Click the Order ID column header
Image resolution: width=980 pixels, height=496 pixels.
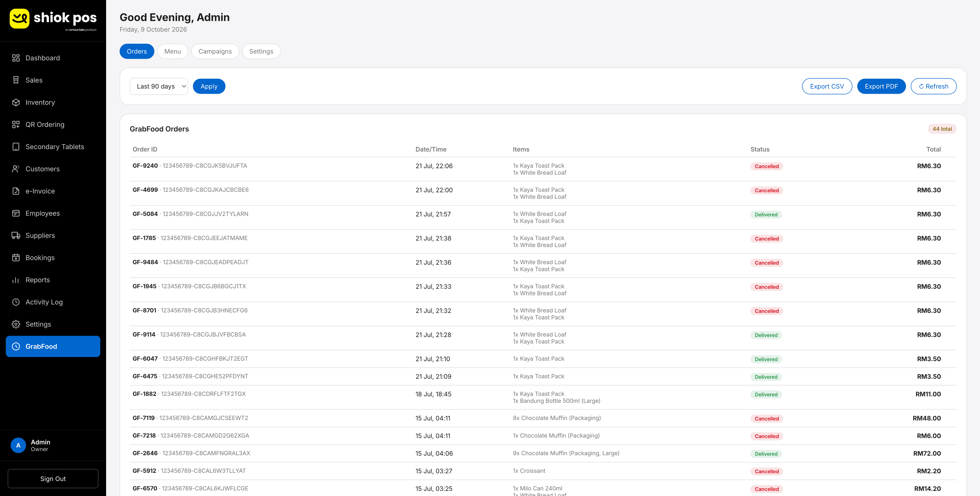click(x=145, y=150)
